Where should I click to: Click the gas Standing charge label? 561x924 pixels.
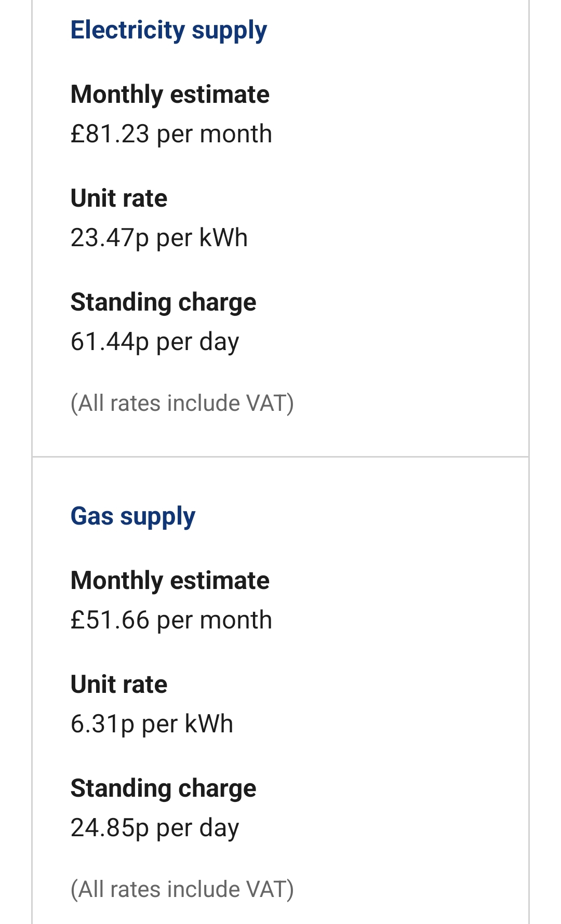[x=163, y=788]
